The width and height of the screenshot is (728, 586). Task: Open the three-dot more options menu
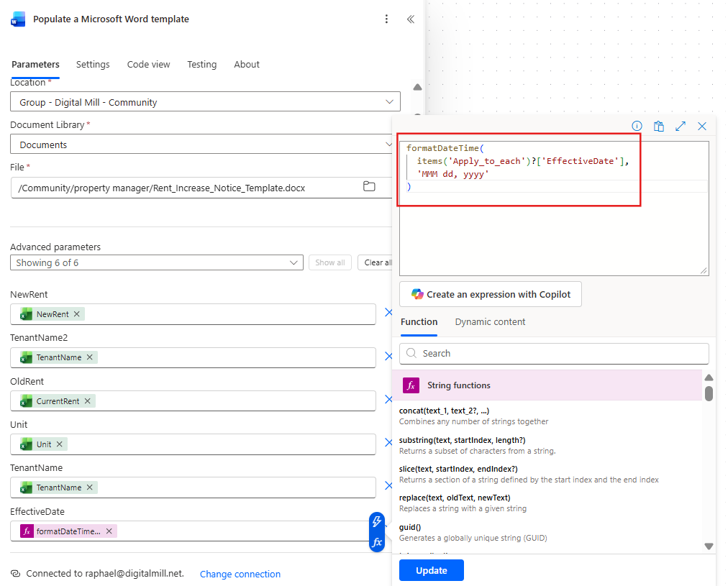[x=386, y=19]
